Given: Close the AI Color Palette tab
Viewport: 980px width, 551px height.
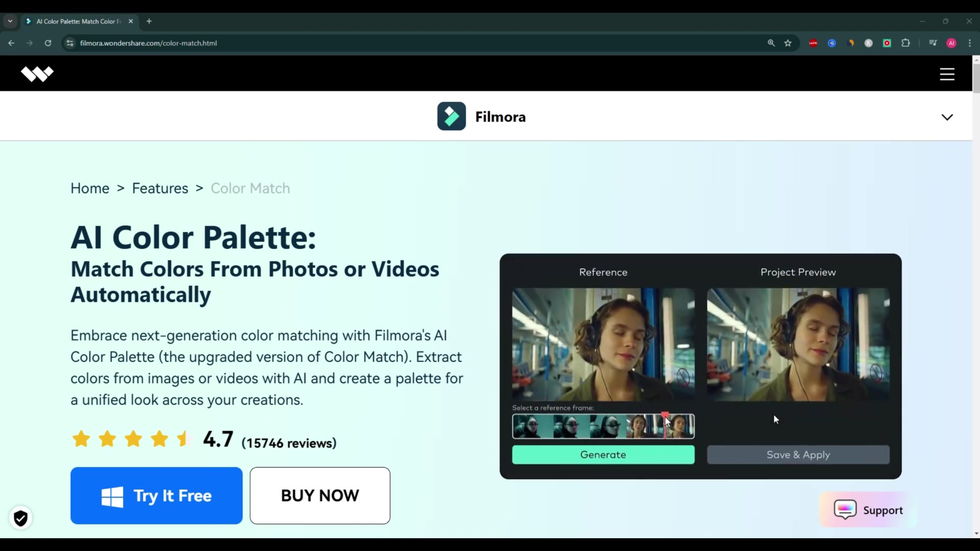Looking at the screenshot, I should (131, 21).
